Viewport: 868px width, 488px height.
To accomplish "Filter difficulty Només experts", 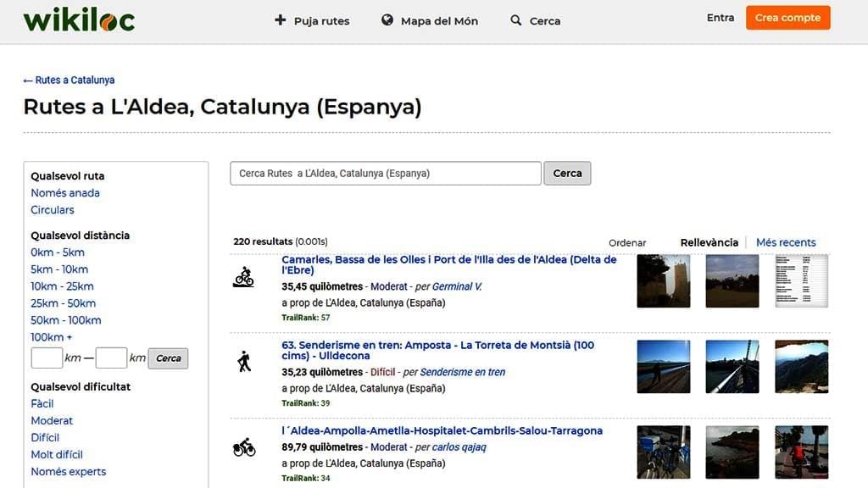I will tap(69, 471).
